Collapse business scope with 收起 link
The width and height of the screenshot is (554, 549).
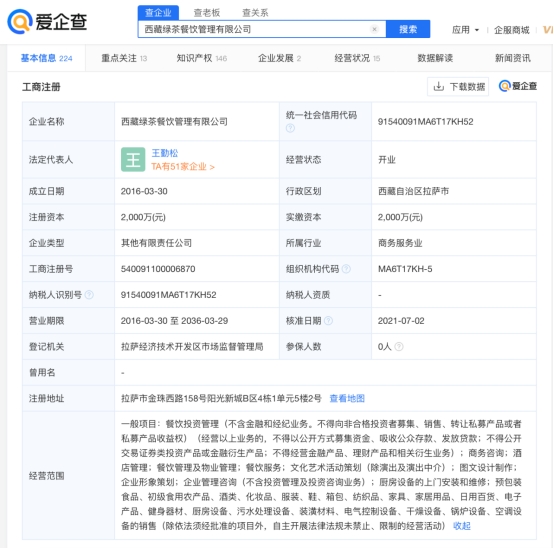point(462,526)
